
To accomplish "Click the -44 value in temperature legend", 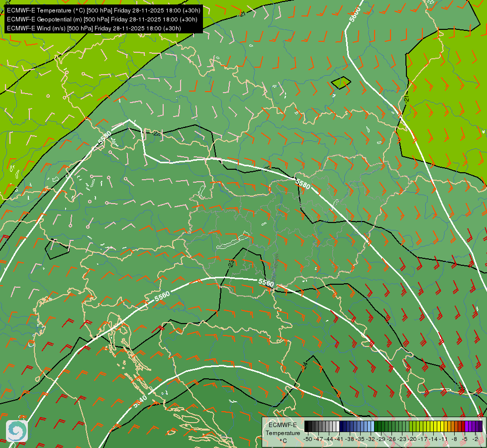I will click(329, 439).
